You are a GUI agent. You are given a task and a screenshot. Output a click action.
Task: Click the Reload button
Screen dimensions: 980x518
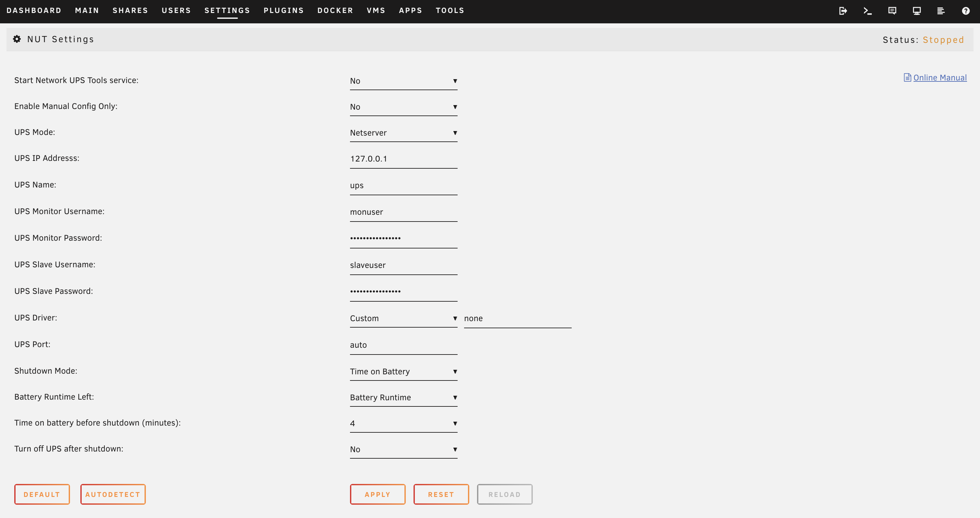tap(505, 494)
